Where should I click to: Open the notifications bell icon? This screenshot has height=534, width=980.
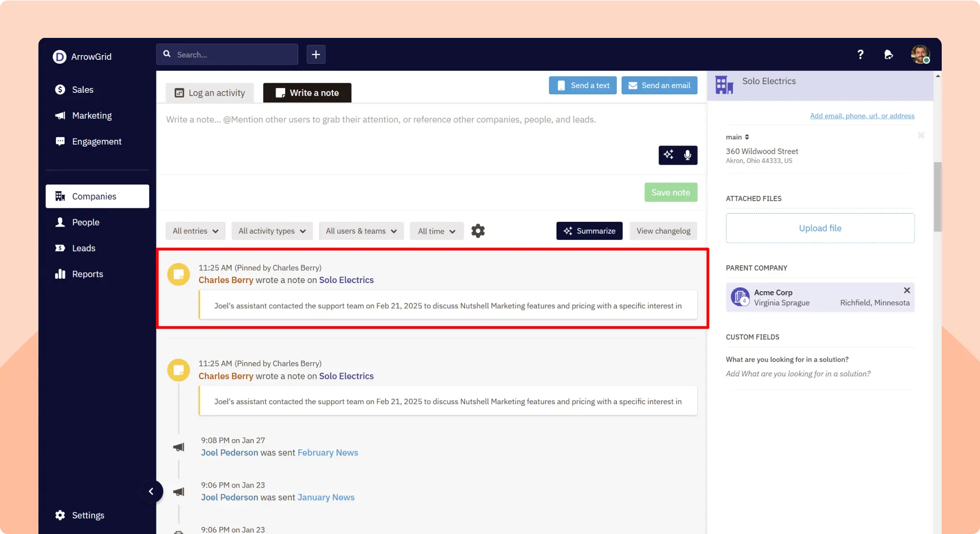(x=889, y=54)
